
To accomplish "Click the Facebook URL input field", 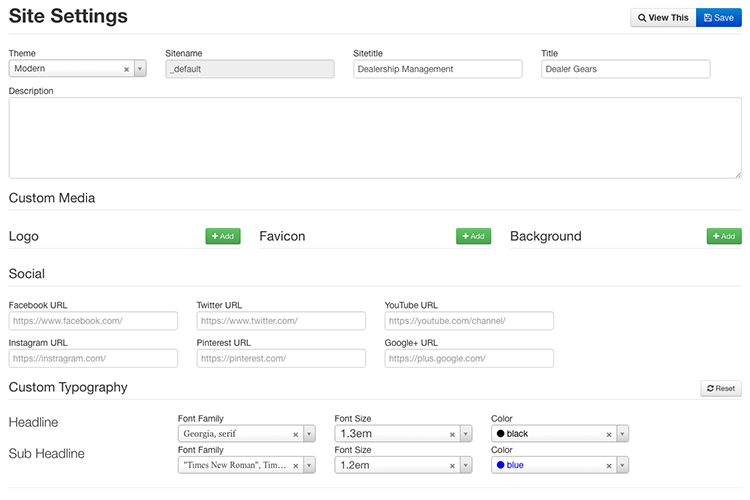I will 93,321.
